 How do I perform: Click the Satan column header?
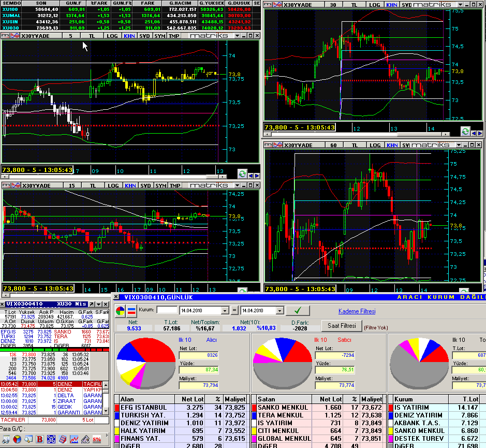point(284,399)
